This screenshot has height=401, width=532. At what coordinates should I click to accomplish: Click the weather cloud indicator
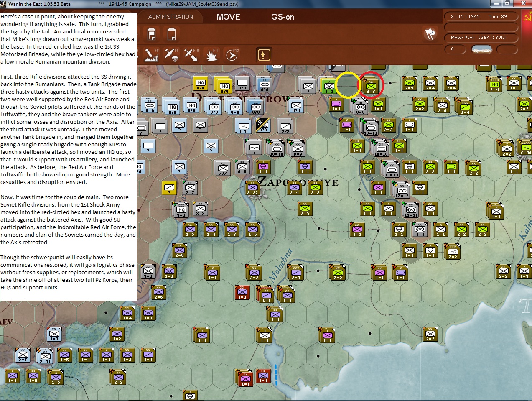click(482, 49)
